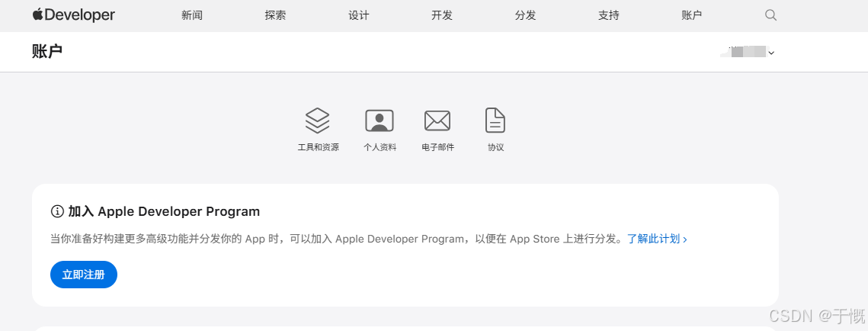Open the 支持 menu item
The image size is (868, 331).
point(608,15)
